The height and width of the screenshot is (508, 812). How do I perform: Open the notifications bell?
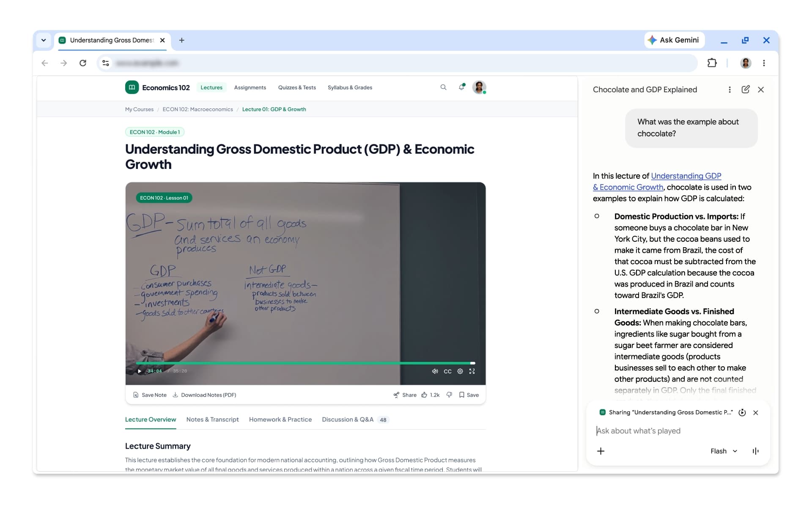click(x=461, y=87)
